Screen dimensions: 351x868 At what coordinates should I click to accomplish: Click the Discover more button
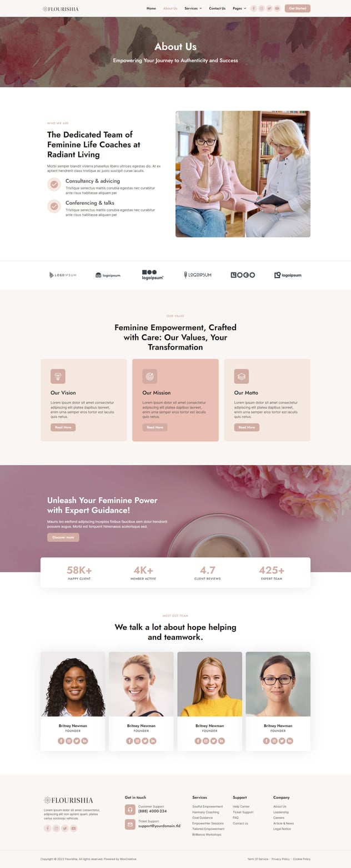tap(63, 537)
